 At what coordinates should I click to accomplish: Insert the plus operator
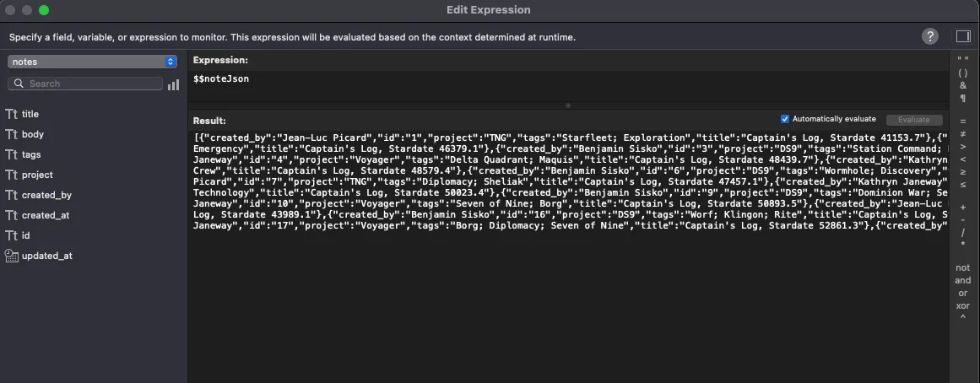(962, 208)
